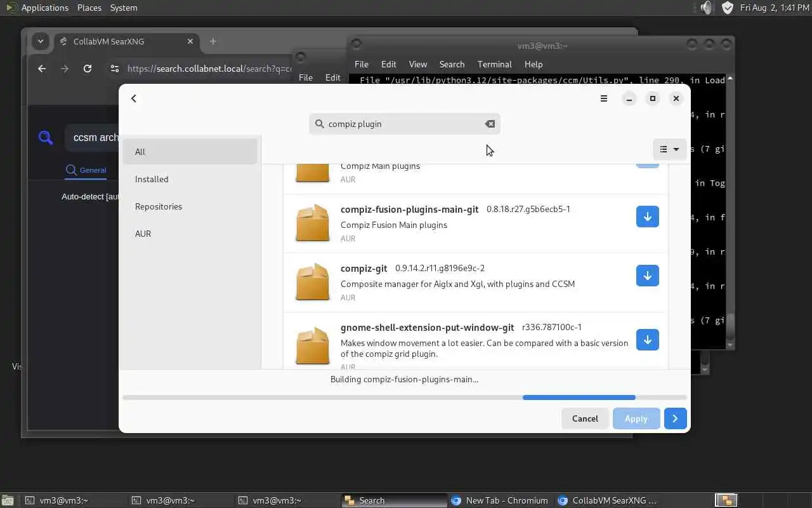Open the package manager hamburger menu
The height and width of the screenshot is (508, 812).
pos(604,98)
